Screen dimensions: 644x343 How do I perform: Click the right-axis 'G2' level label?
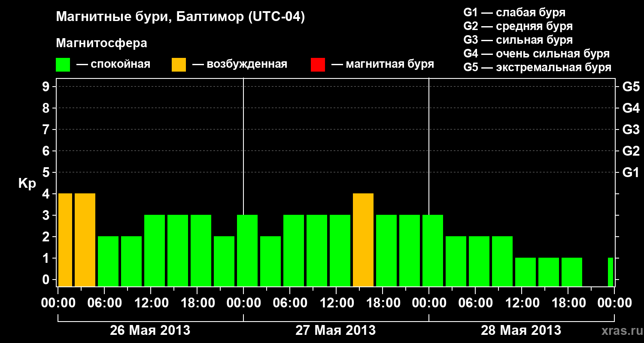(x=631, y=151)
